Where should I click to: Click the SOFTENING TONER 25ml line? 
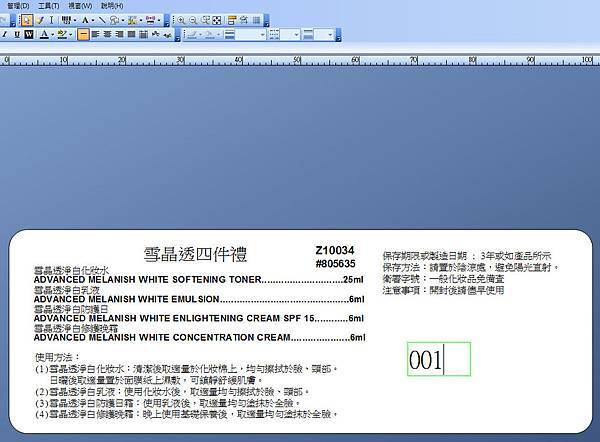click(x=199, y=280)
